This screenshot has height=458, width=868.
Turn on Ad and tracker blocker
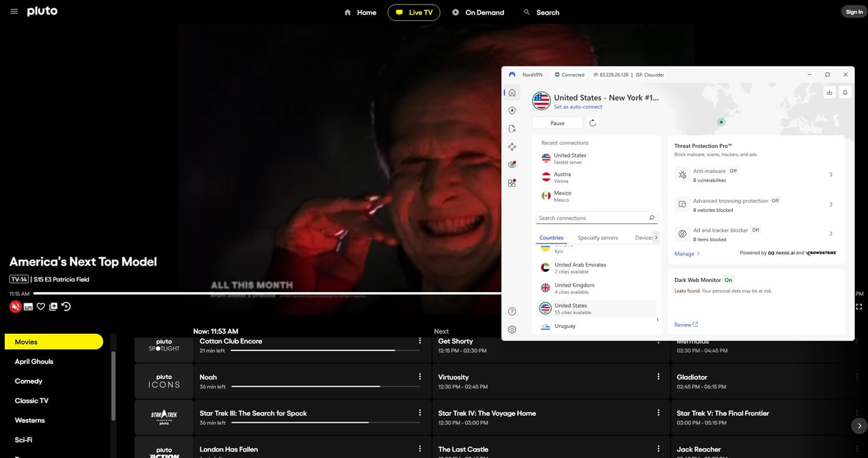click(755, 234)
